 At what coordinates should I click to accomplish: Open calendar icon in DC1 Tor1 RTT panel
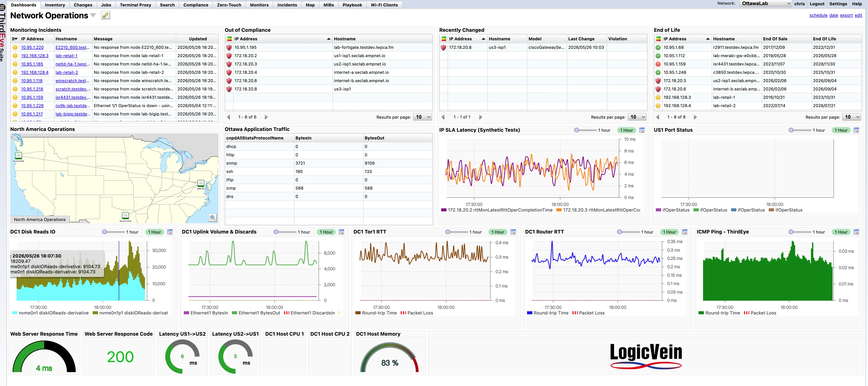click(x=513, y=232)
